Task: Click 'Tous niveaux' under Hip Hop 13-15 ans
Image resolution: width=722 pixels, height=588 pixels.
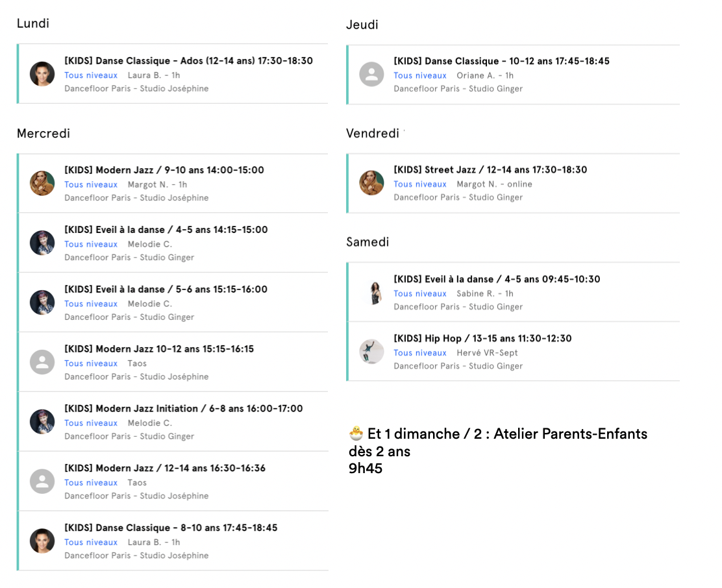Action: [420, 353]
